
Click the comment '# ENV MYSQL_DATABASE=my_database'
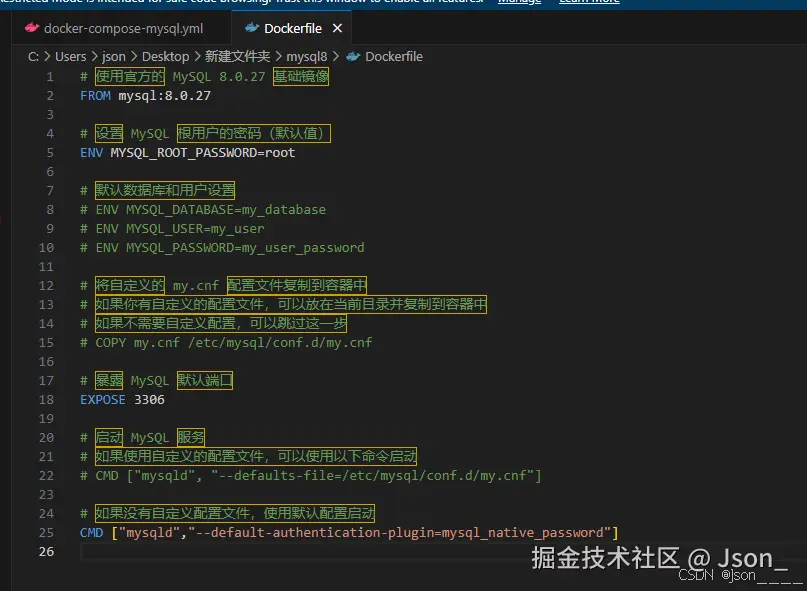(x=203, y=210)
